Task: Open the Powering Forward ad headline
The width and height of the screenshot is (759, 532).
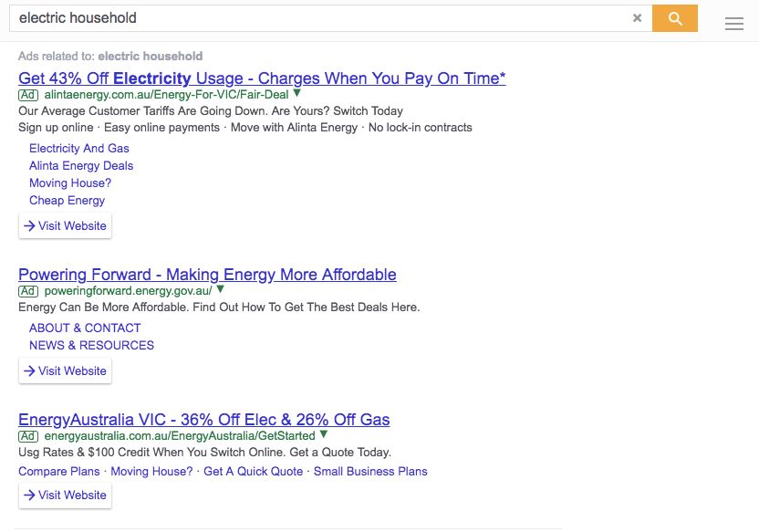Action: (x=207, y=275)
